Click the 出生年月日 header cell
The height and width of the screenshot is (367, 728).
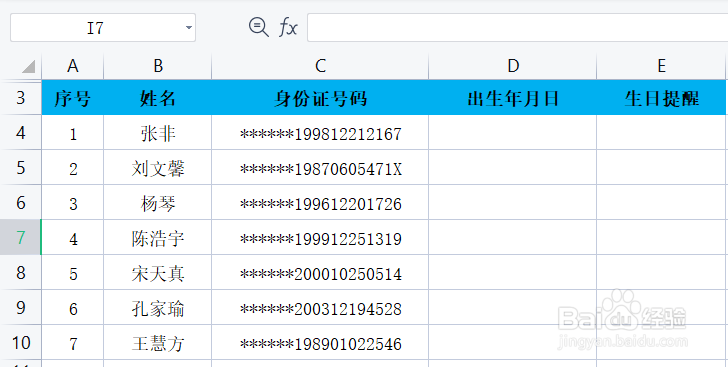pyautogui.click(x=513, y=98)
